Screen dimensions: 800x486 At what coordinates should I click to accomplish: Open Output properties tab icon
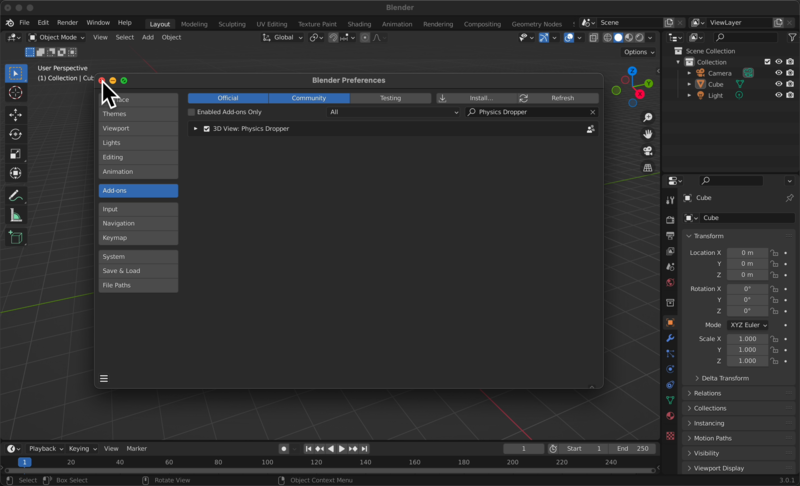click(670, 236)
